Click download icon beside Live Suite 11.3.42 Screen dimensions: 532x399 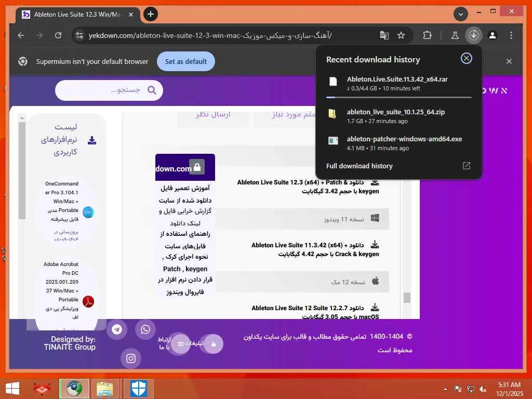[x=375, y=244]
